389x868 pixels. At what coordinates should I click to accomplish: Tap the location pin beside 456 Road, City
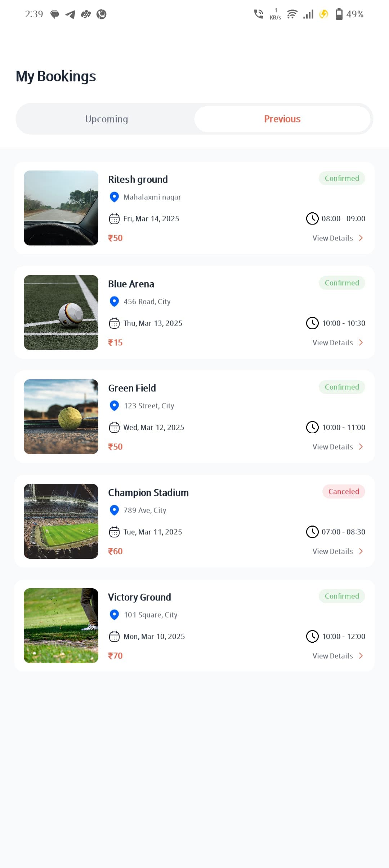point(114,301)
